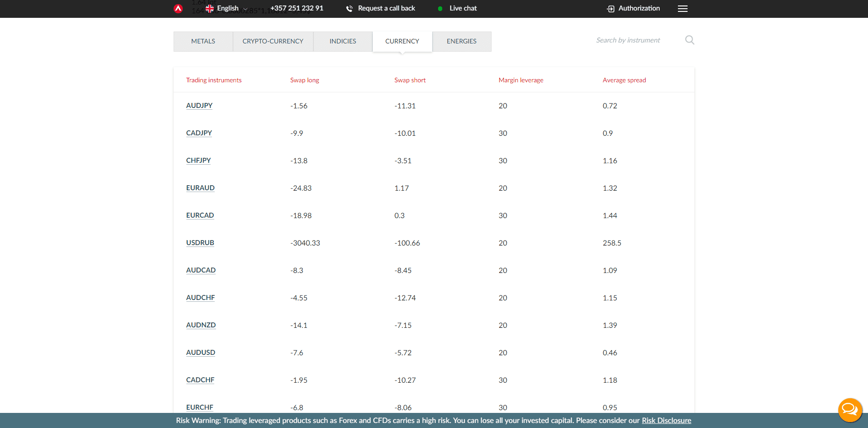The width and height of the screenshot is (868, 428).
Task: Click the -3040.33 swap long value
Action: (x=305, y=243)
